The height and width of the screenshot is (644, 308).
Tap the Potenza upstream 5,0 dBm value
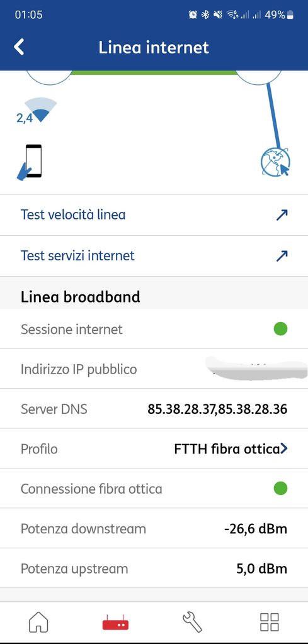pos(261,569)
